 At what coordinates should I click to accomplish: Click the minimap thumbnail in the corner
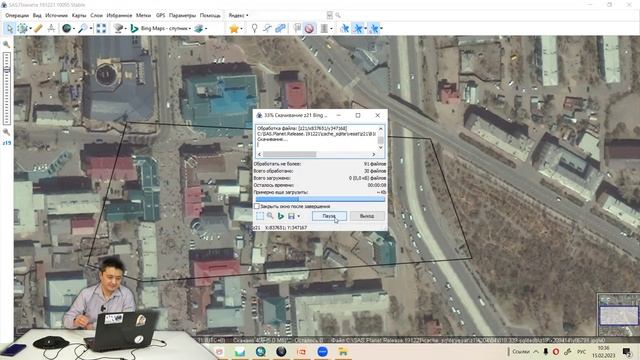point(618,314)
